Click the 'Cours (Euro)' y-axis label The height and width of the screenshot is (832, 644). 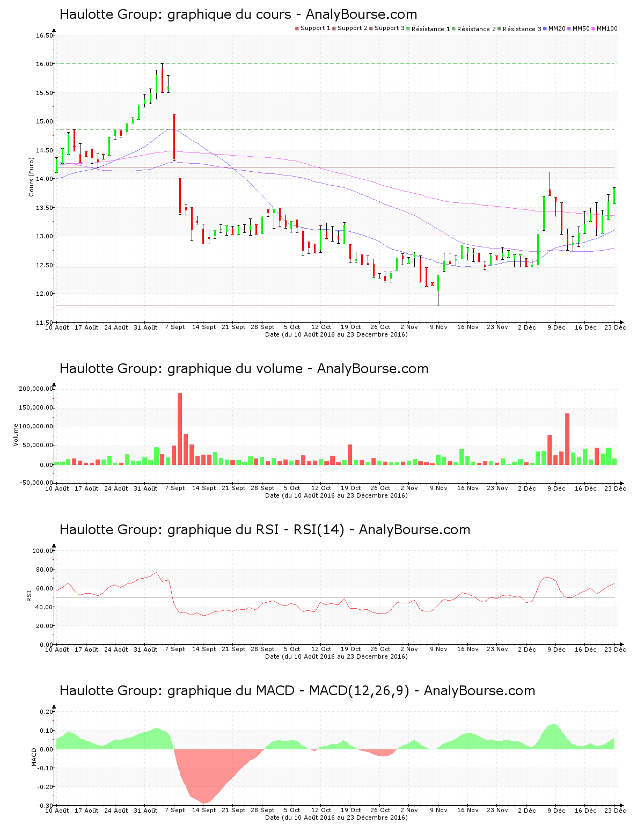(x=31, y=177)
